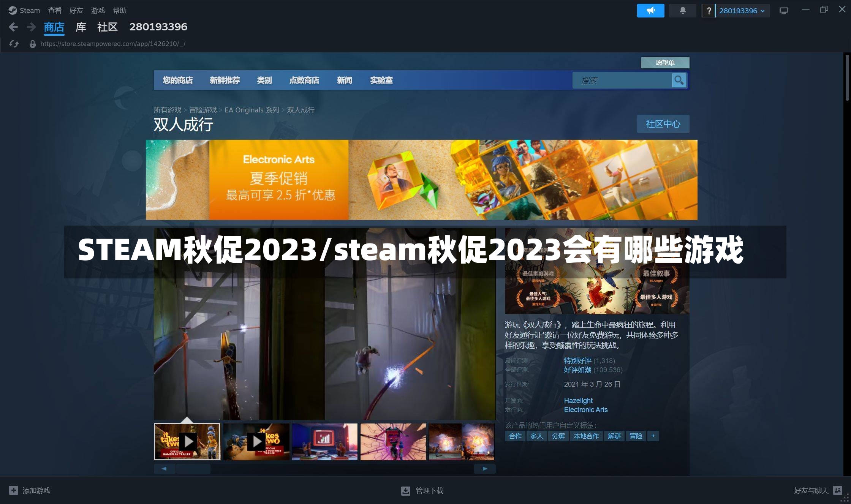
Task: Open the 帮助 menu
Action: tap(120, 11)
